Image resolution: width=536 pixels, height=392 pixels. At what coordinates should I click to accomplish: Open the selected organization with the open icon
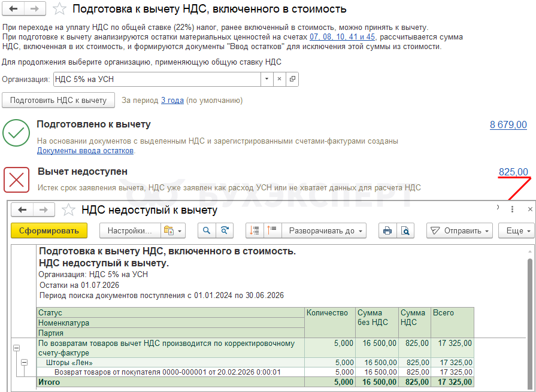tap(292, 79)
